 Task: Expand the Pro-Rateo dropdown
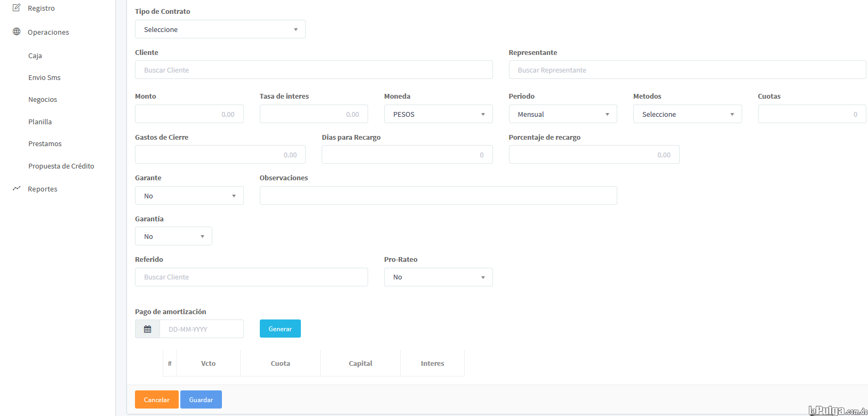439,277
